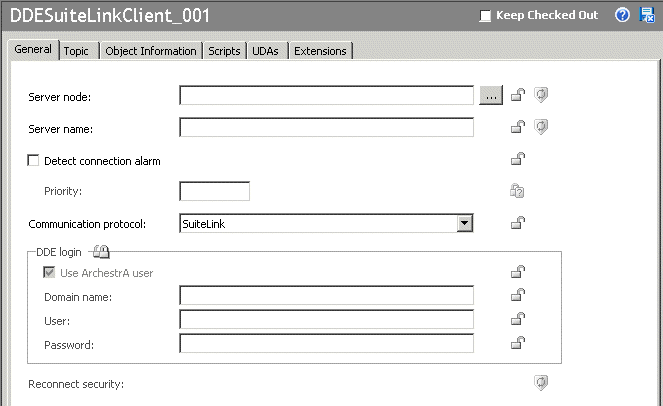Image resolution: width=663 pixels, height=406 pixels.
Task: Open the Extensions tab
Action: (x=320, y=51)
